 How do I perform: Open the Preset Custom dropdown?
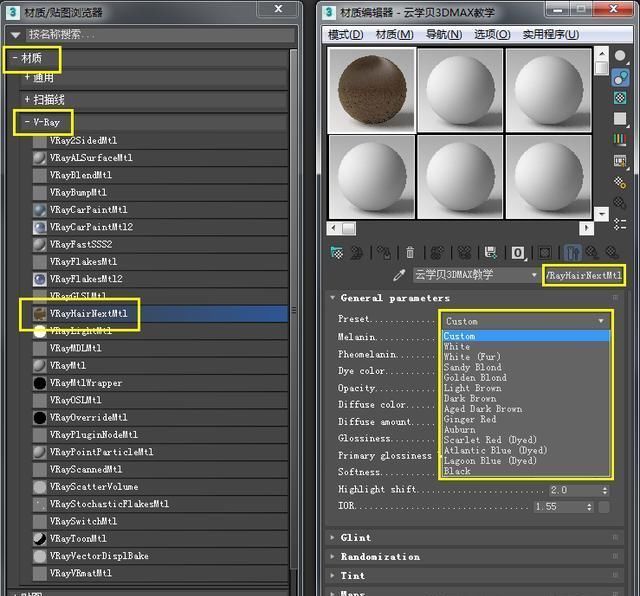tap(526, 321)
